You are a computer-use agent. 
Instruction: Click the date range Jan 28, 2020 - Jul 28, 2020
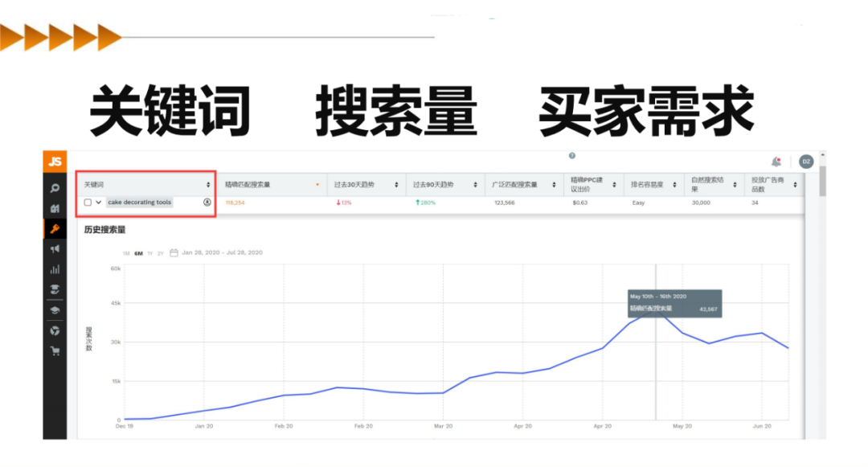(x=223, y=253)
